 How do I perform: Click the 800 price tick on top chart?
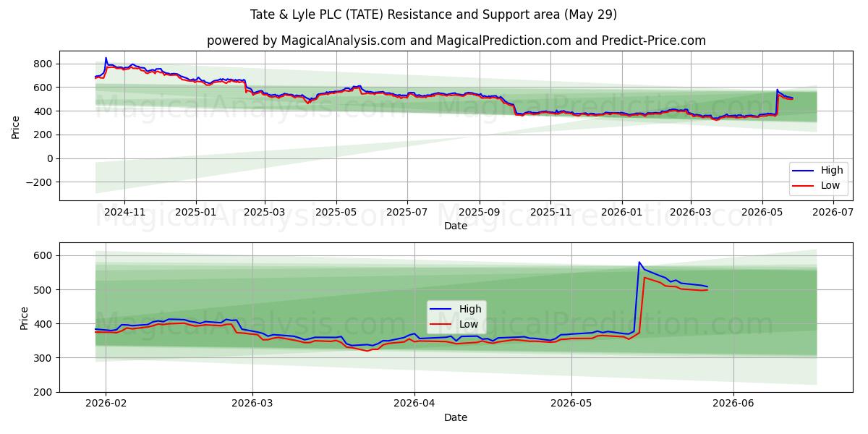45,64
